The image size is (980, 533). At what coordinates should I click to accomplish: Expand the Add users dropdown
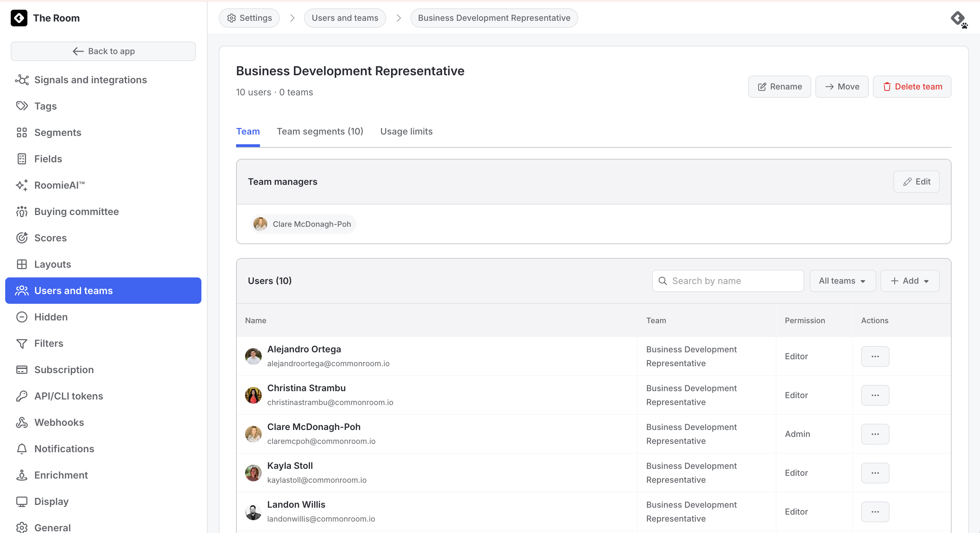(910, 281)
